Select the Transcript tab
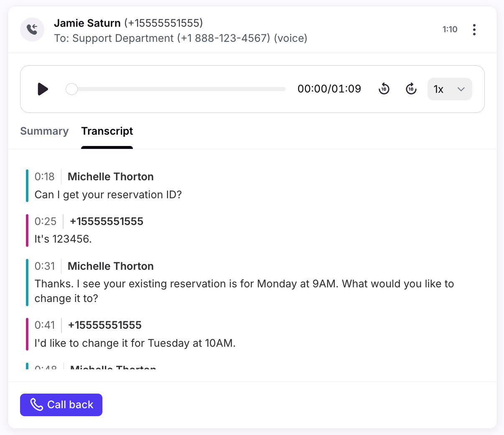The height and width of the screenshot is (435, 504). click(107, 131)
